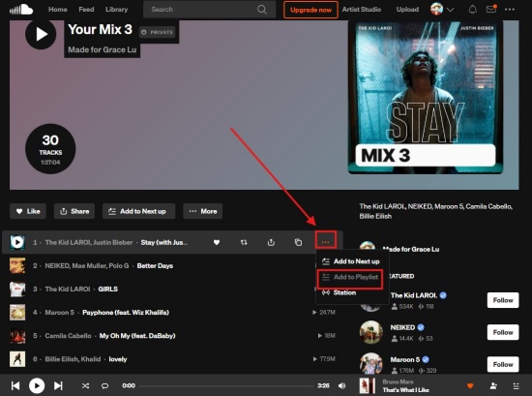
Task: Toggle repeat mode
Action: [104, 385]
